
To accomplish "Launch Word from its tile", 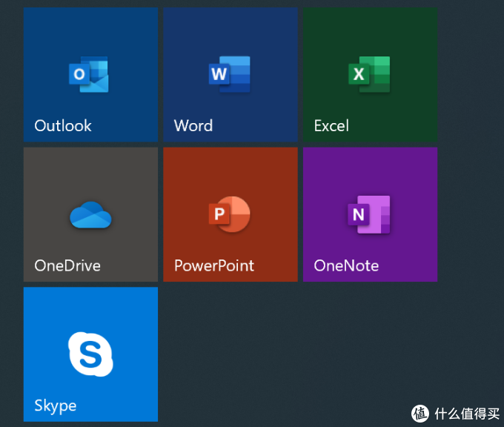I will pos(231,75).
